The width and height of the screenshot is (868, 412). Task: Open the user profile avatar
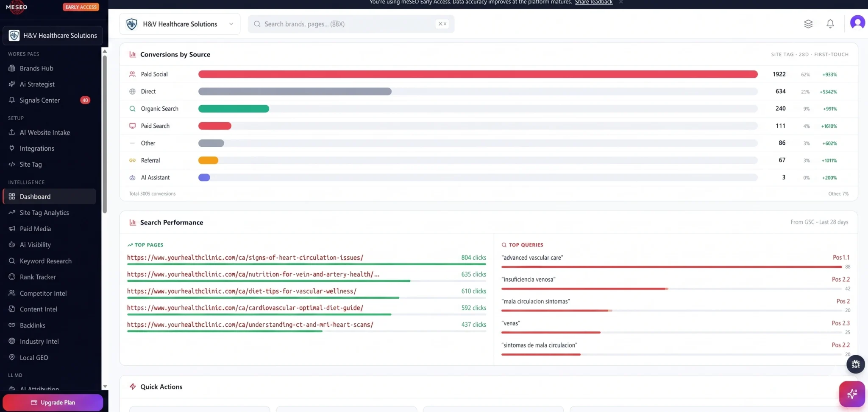click(857, 22)
